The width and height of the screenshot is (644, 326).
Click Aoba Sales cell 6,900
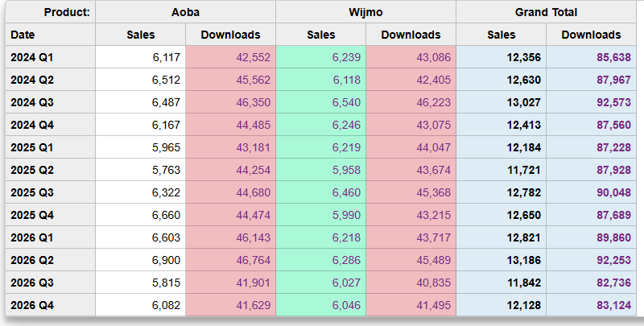(x=140, y=260)
